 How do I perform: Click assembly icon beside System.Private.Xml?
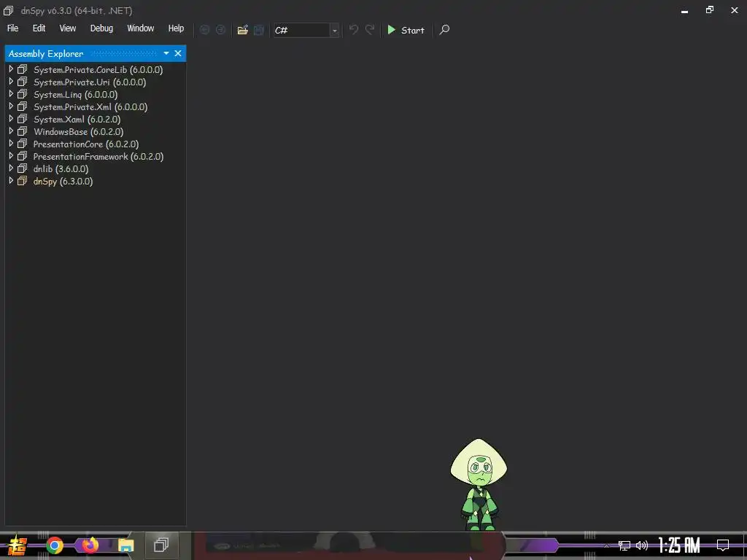tap(23, 106)
